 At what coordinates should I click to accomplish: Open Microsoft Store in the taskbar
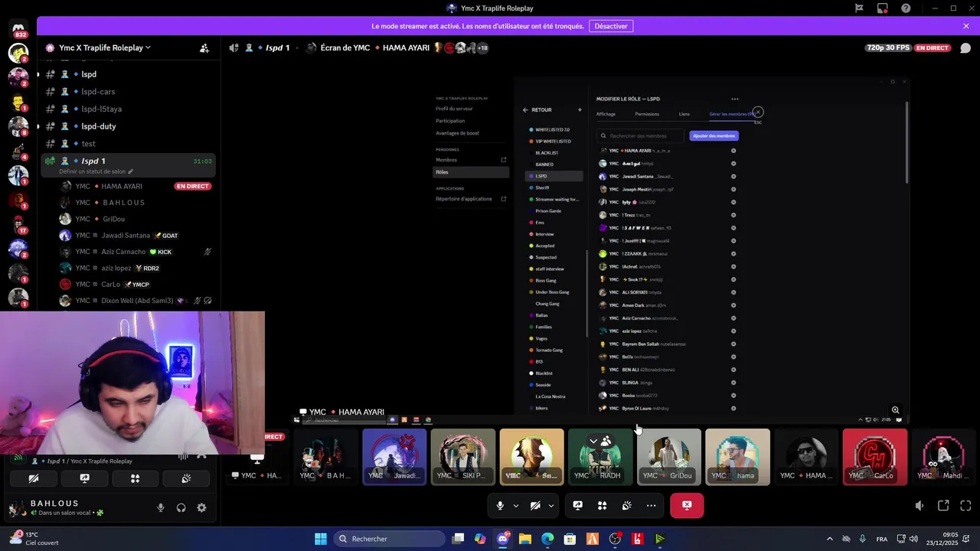[x=570, y=539]
